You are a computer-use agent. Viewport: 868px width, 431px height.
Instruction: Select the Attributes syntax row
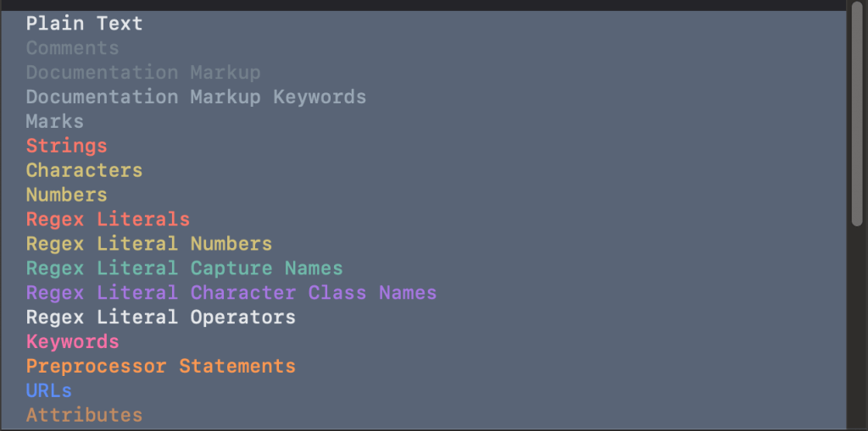click(84, 416)
